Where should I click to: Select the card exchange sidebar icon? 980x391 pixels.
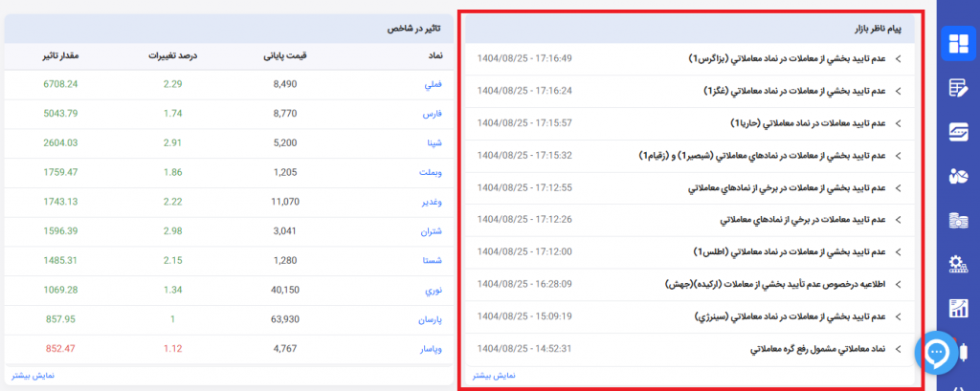957,133
